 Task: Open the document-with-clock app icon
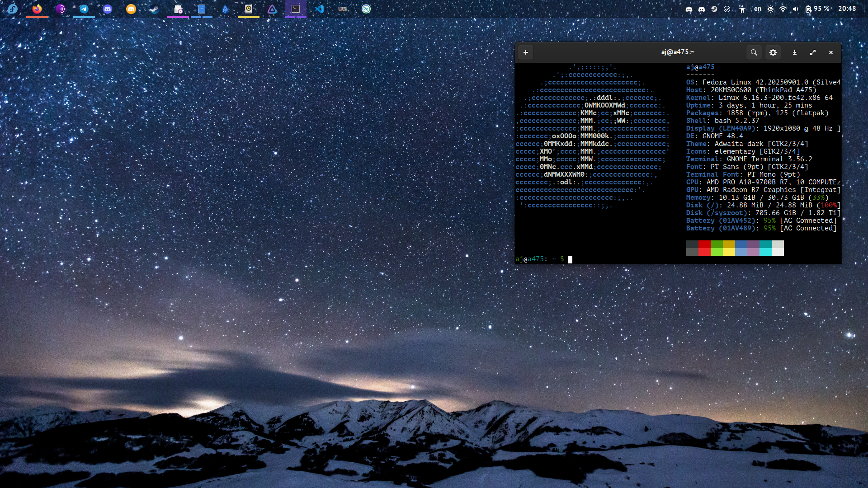pyautogui.click(x=178, y=9)
